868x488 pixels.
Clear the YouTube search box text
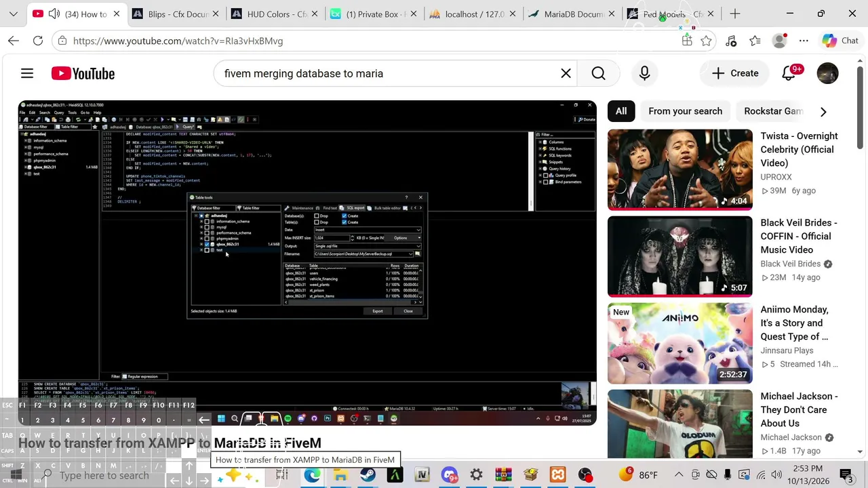566,73
